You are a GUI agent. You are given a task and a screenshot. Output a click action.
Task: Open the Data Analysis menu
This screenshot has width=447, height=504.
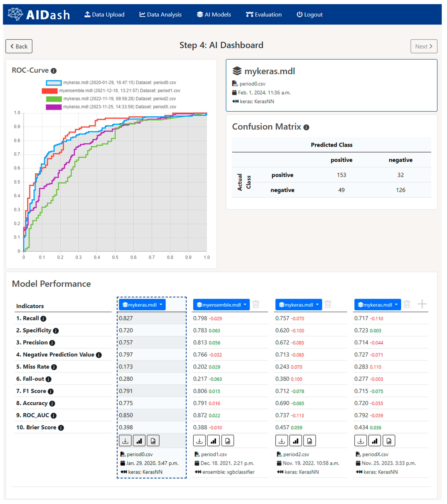(x=160, y=15)
